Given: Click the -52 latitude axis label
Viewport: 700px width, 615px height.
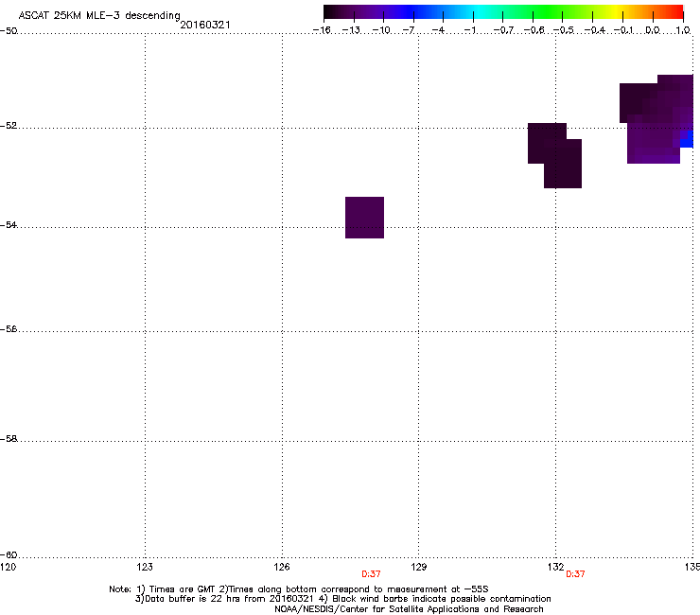Looking at the screenshot, I should [9, 126].
